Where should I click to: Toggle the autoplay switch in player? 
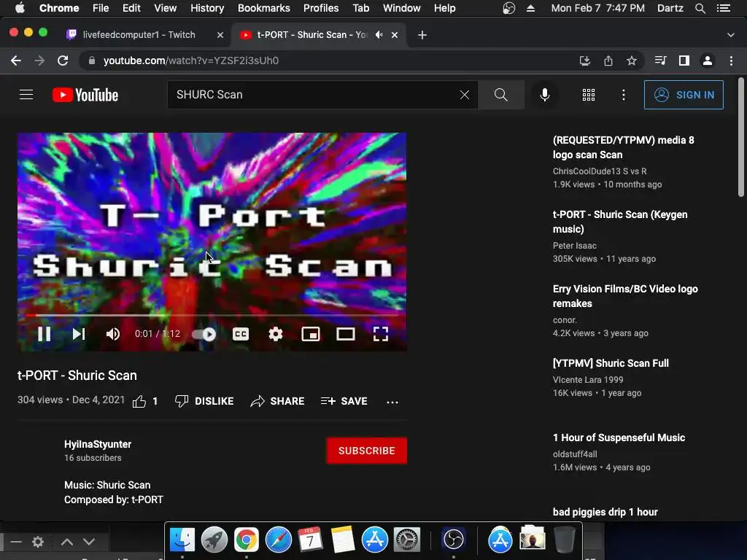[x=204, y=334]
